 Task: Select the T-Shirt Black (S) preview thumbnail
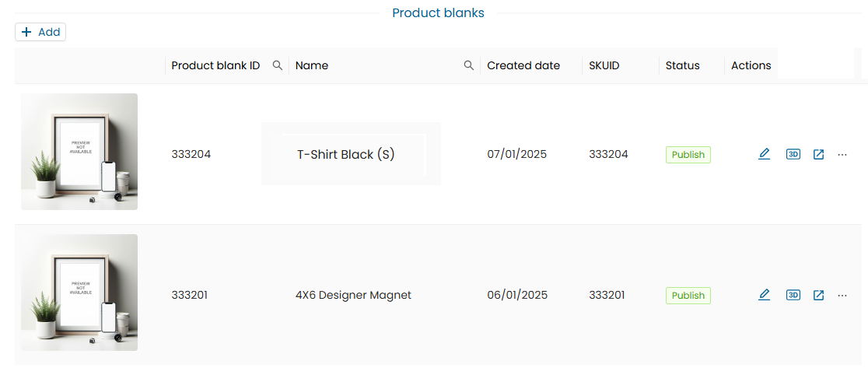(x=79, y=152)
